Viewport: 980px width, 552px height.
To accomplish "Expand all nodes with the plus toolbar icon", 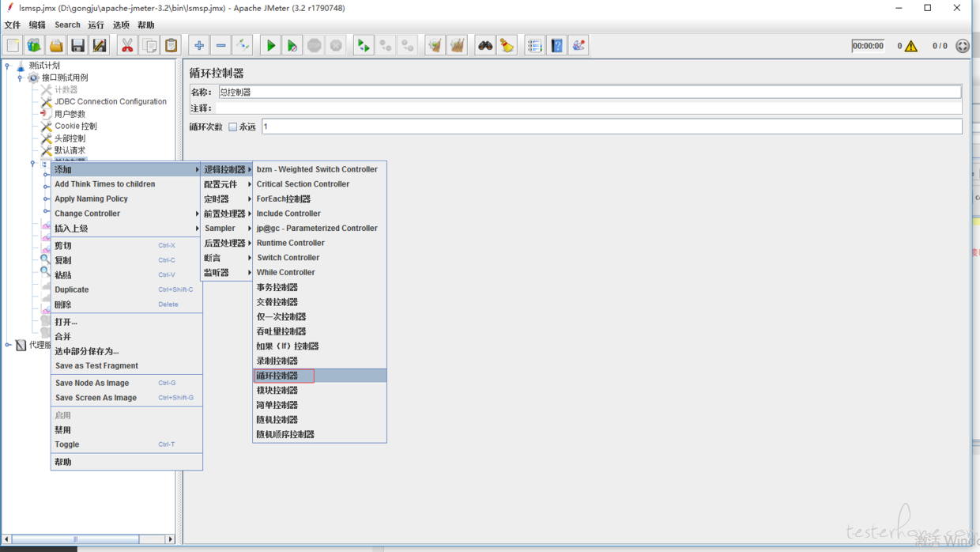I will [199, 46].
